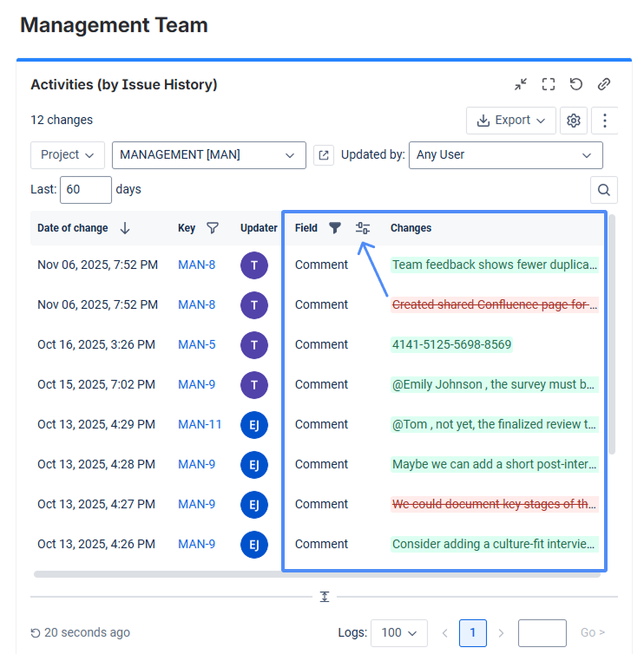Refresh the Activities gadget
This screenshot has height=654, width=644.
click(576, 84)
